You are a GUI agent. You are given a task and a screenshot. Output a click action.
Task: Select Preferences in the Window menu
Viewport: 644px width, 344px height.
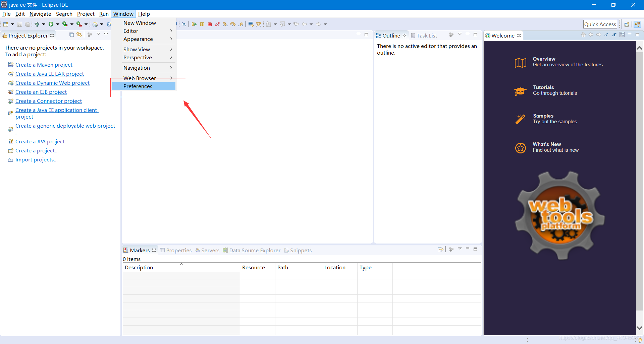(x=144, y=86)
